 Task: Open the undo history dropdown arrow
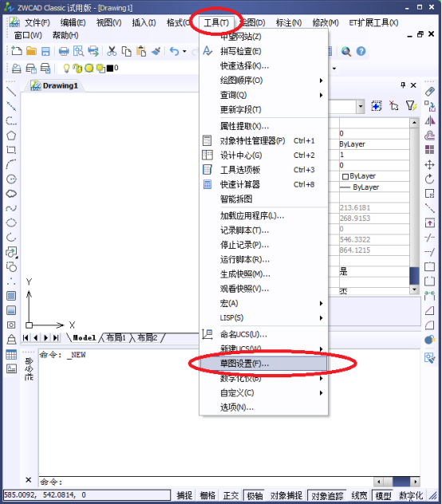point(184,51)
